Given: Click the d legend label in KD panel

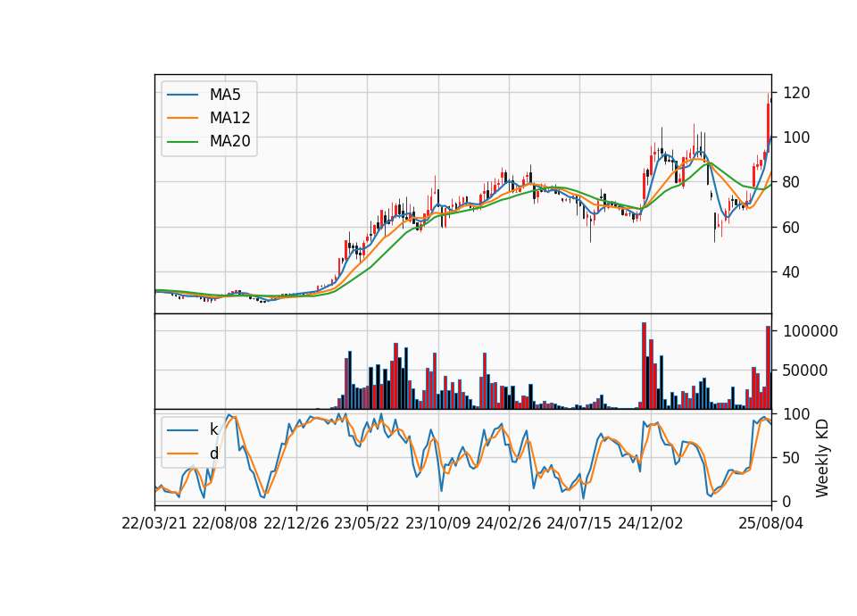Looking at the screenshot, I should [x=214, y=454].
